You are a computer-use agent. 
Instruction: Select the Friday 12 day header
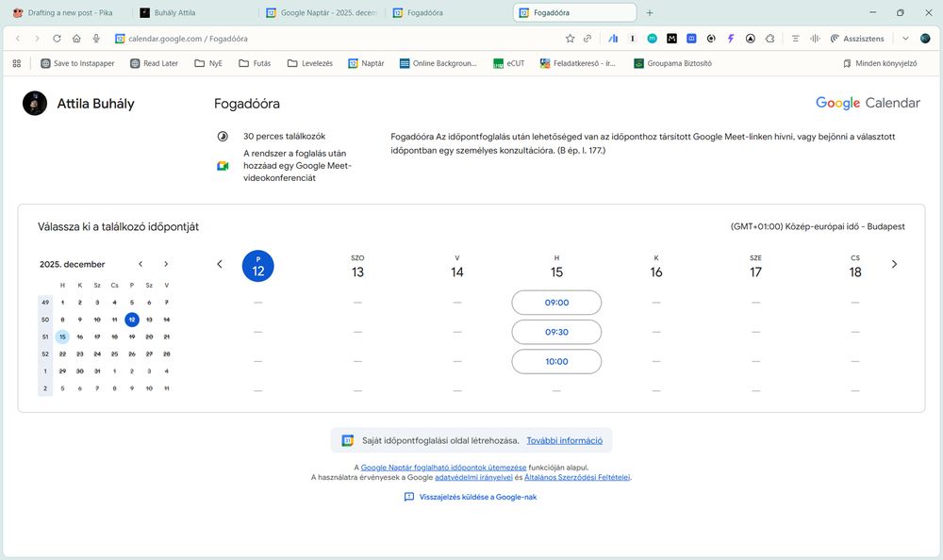258,266
